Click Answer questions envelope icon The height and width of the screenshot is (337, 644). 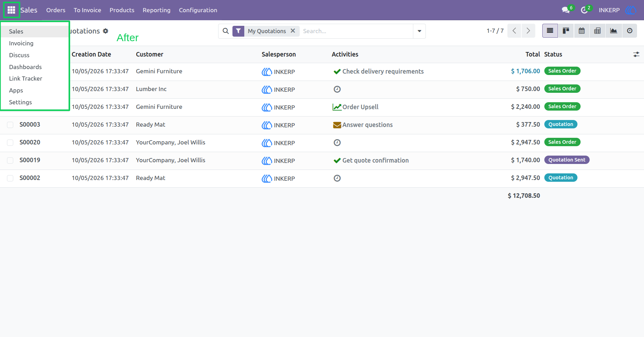click(337, 125)
